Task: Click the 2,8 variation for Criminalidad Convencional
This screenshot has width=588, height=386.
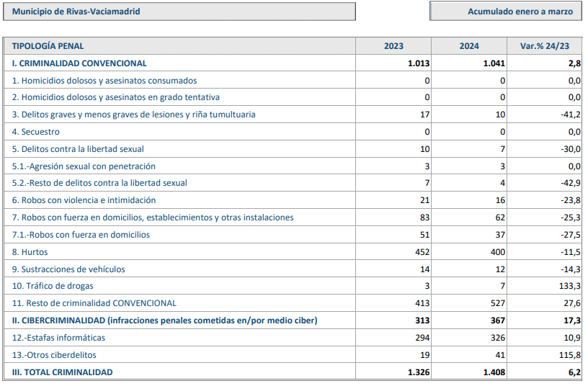Action: (574, 63)
